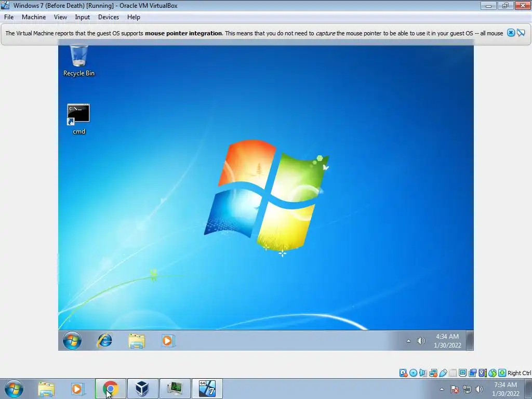
Task: Click the don't-show-again icon on notification bar
Action: tap(521, 33)
